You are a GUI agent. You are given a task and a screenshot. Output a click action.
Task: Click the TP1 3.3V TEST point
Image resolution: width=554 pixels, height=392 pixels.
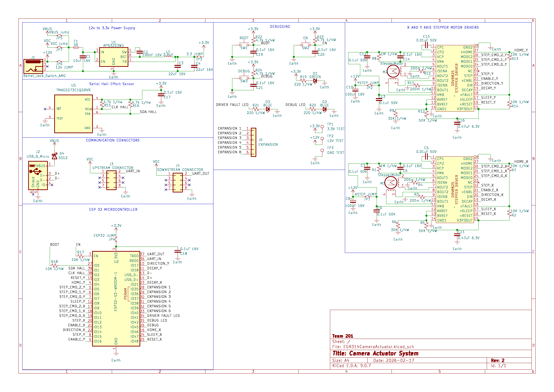[322, 127]
